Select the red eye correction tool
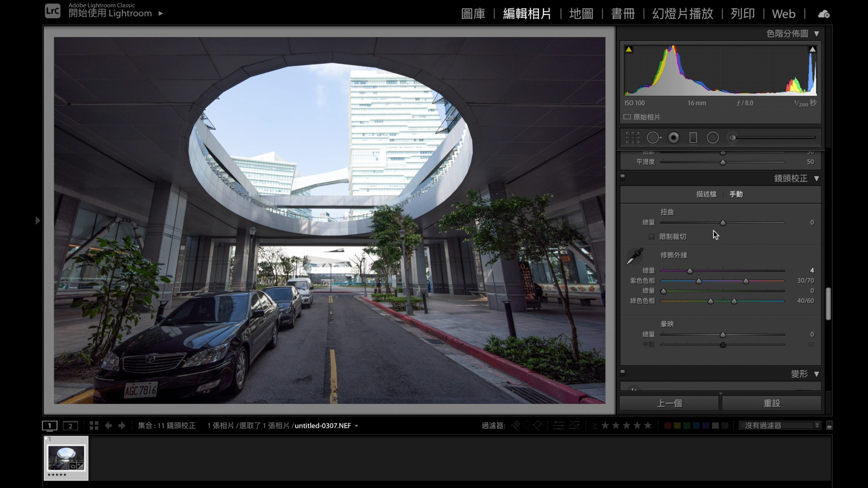This screenshot has width=868, height=488. pyautogui.click(x=674, y=138)
